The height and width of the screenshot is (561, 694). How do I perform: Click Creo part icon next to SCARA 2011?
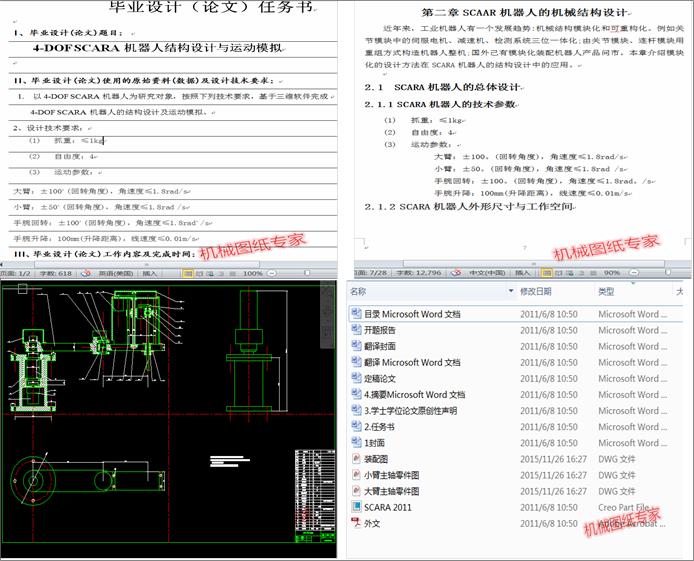coord(356,507)
